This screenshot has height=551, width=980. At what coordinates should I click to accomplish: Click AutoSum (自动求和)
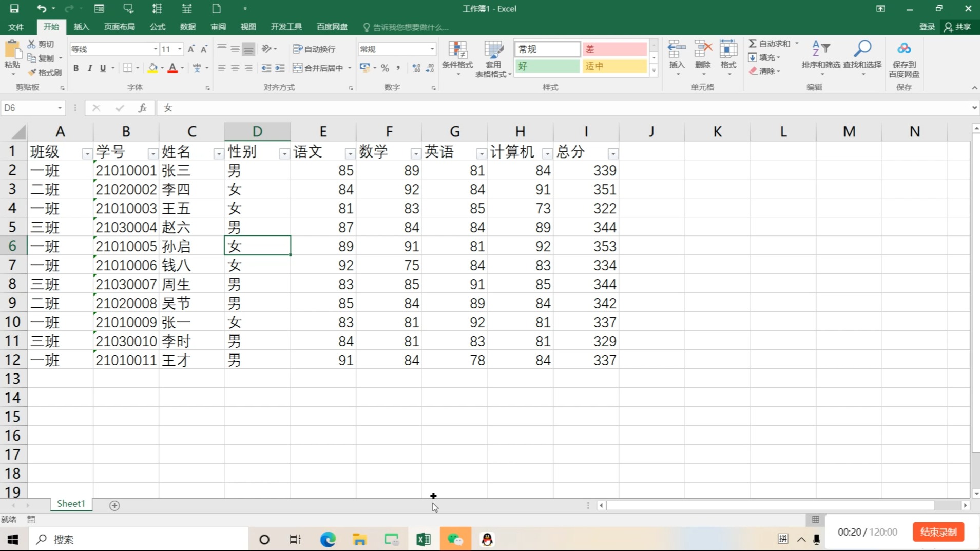769,44
